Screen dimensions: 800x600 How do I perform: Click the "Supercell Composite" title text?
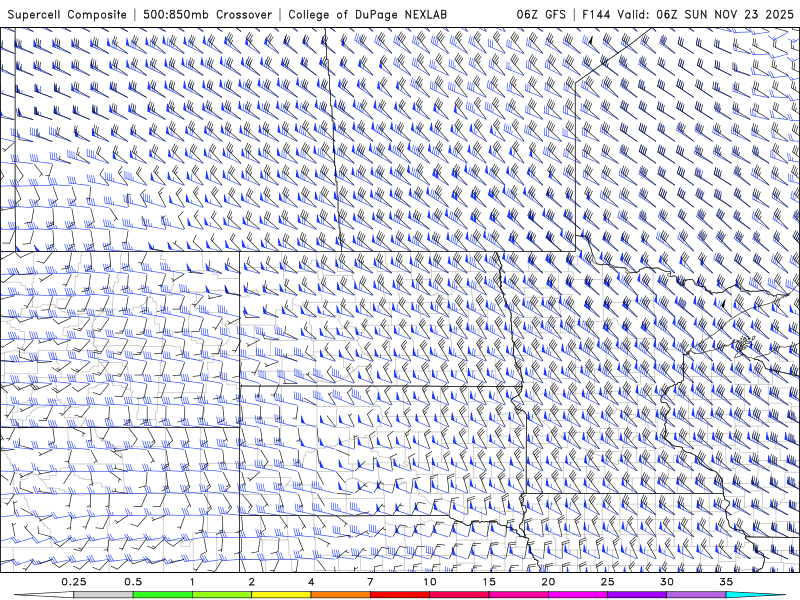point(67,14)
